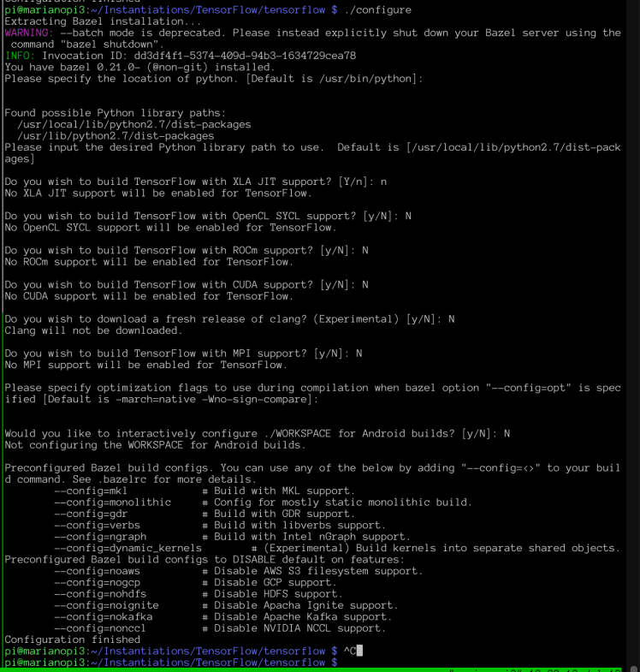Click "Clang will not be downloaded." line

coord(94,330)
